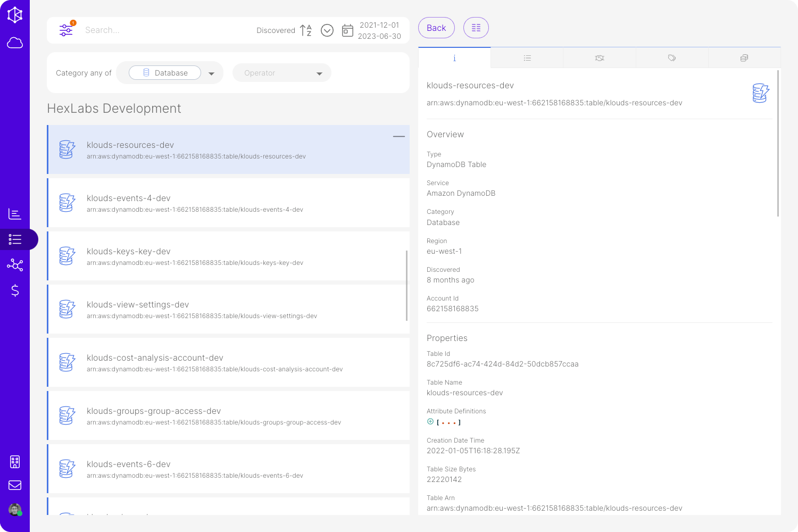The image size is (798, 532).
Task: Click the Table Size Bytes value 22220142
Action: click(x=444, y=479)
